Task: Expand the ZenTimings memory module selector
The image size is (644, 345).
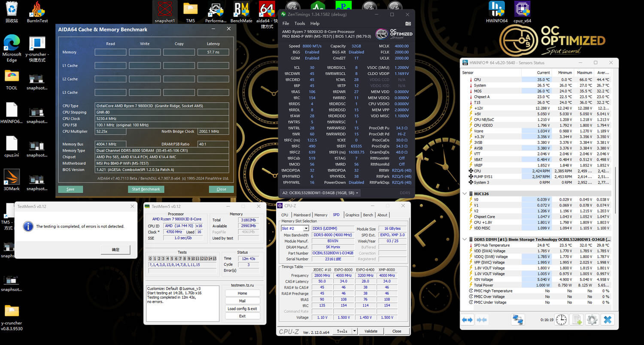Action: (358, 193)
